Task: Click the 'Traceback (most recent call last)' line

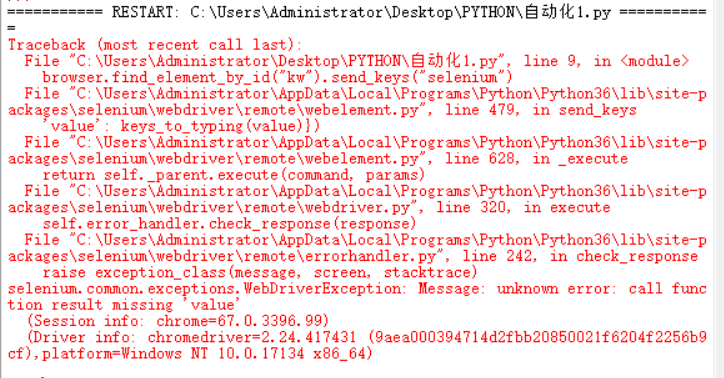Action: (155, 45)
